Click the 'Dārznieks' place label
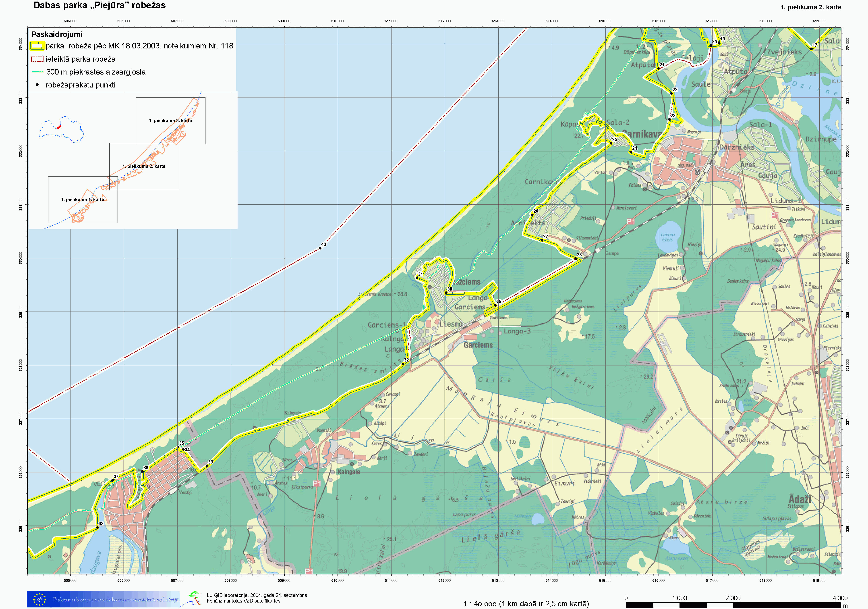This screenshot has height=609, width=868. pos(737,147)
